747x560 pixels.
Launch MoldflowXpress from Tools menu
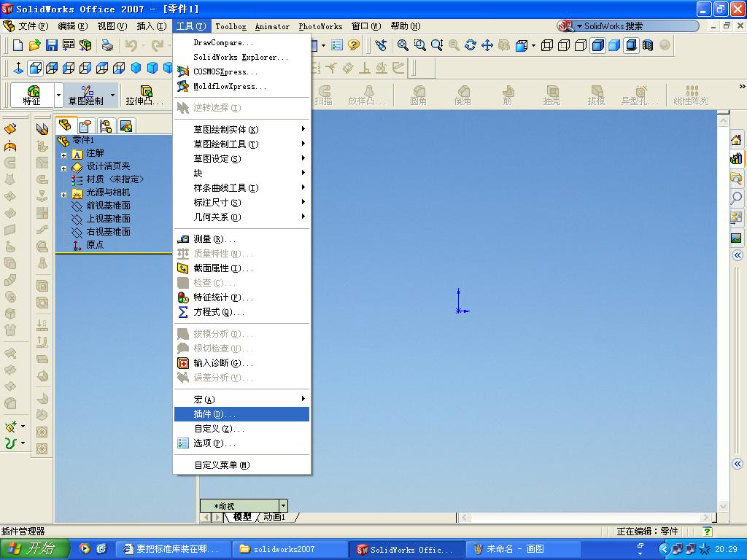pyautogui.click(x=242, y=87)
